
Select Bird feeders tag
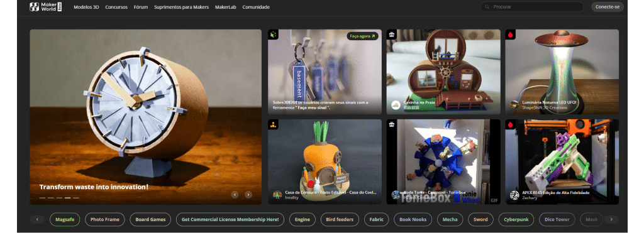(340, 219)
